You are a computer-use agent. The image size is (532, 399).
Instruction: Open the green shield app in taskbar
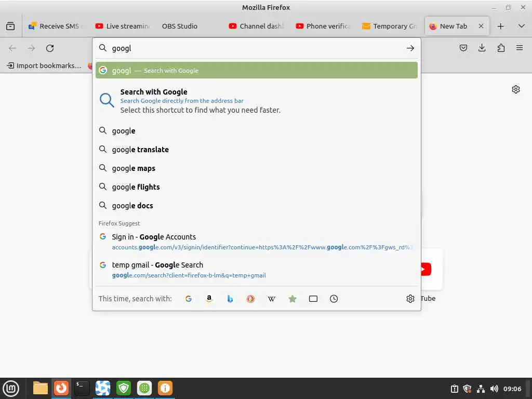[124, 388]
